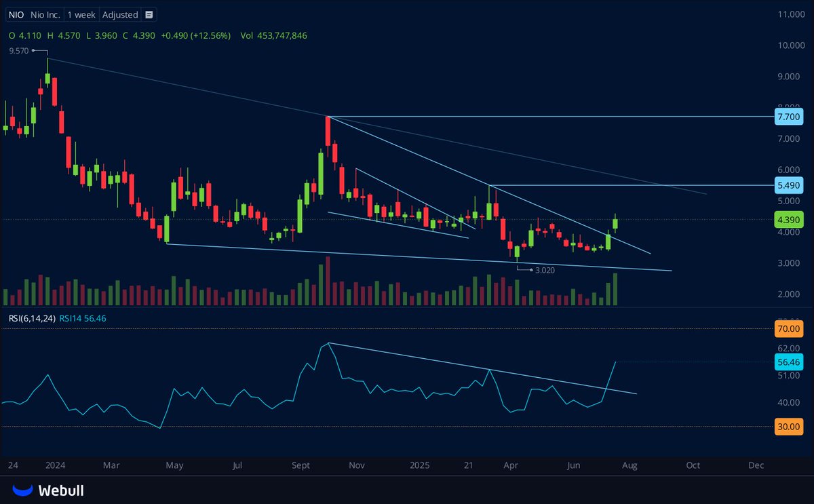Click the NIO ticker symbol
This screenshot has height=504, width=814.
pos(18,14)
